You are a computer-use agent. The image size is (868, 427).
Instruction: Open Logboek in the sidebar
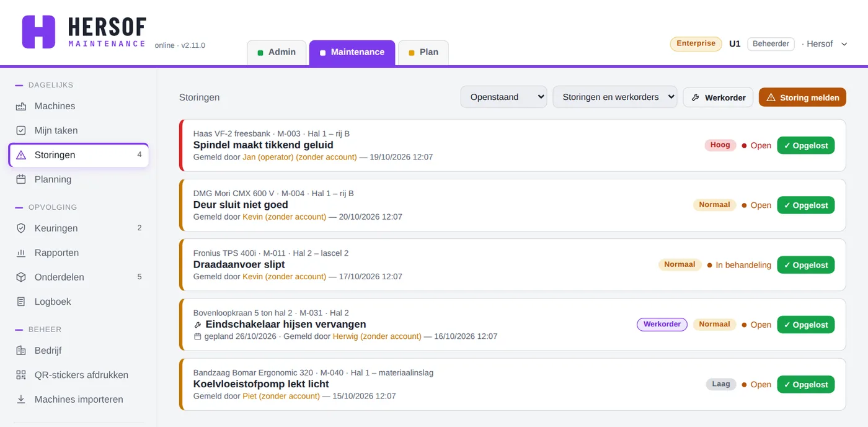click(x=79, y=302)
